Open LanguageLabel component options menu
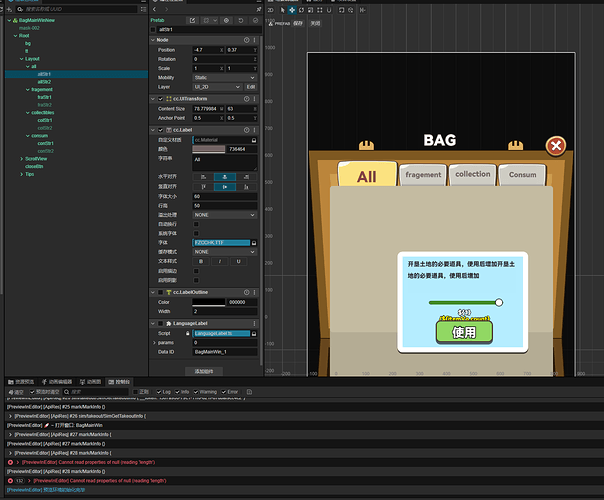604x500 pixels. [254, 324]
